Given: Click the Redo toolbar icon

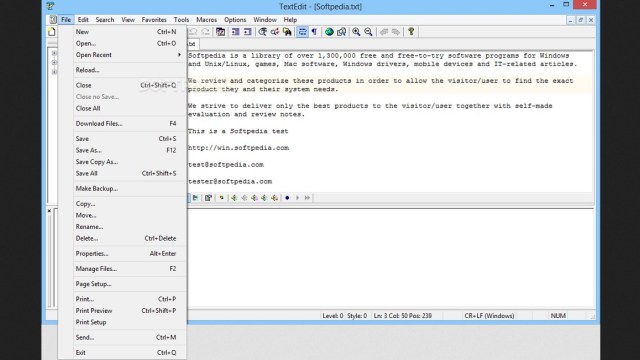Looking at the screenshot, I should click(206, 32).
